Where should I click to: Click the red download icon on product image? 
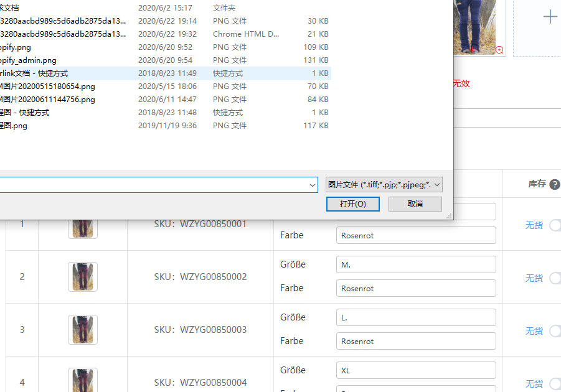472,49
